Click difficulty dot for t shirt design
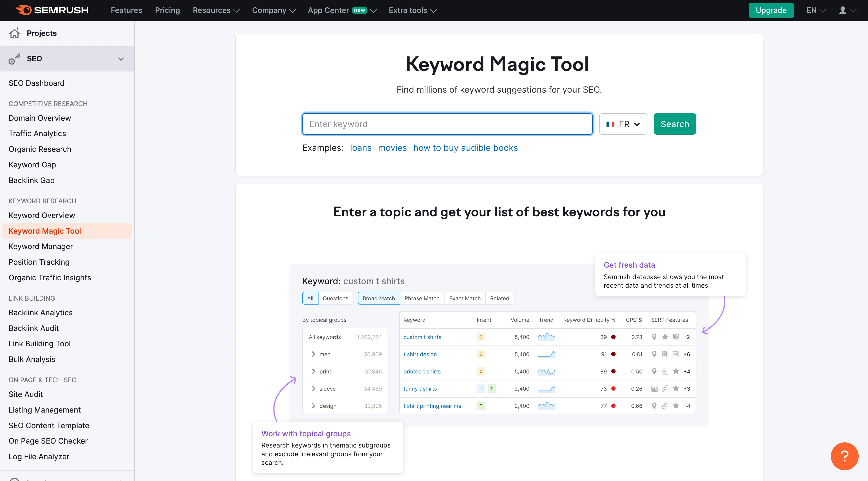Image resolution: width=868 pixels, height=481 pixels. [613, 354]
